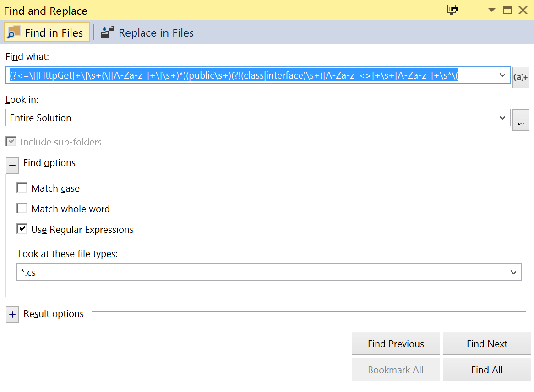
Task: Switch to the Find in Files tab
Action: tap(47, 32)
